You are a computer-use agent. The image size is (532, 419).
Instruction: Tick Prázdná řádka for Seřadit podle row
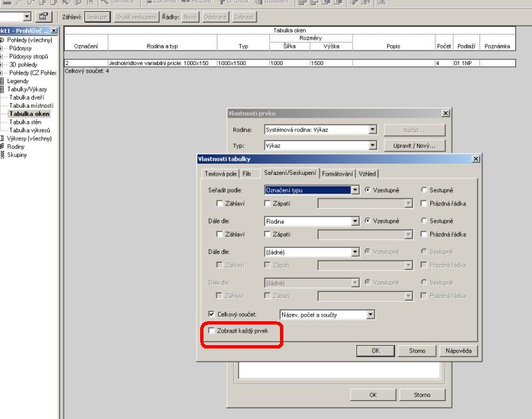(424, 204)
